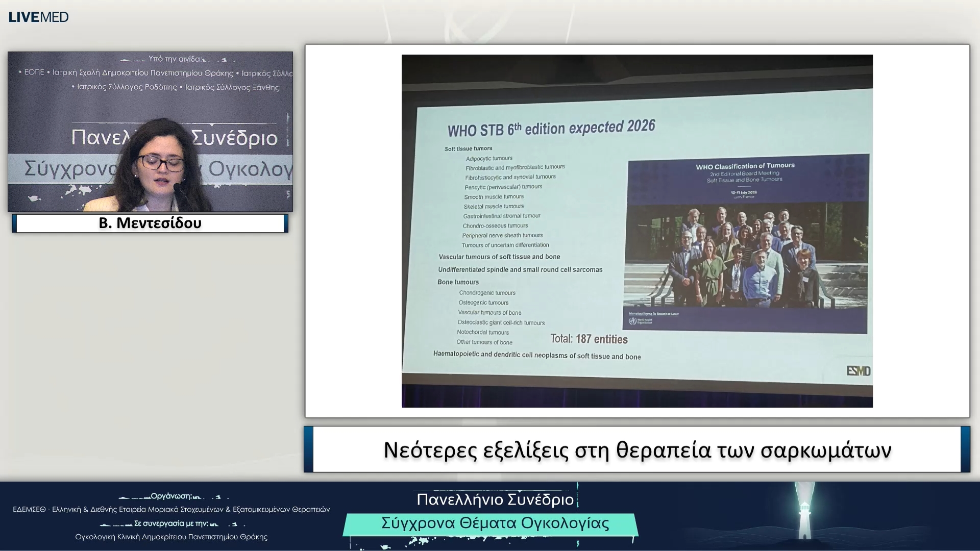Click the speaker microphone in the video feed
This screenshot has height=551, width=980.
[x=179, y=186]
